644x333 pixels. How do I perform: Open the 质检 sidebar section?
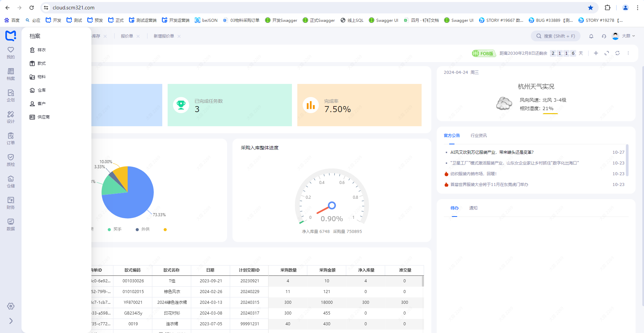pyautogui.click(x=11, y=160)
